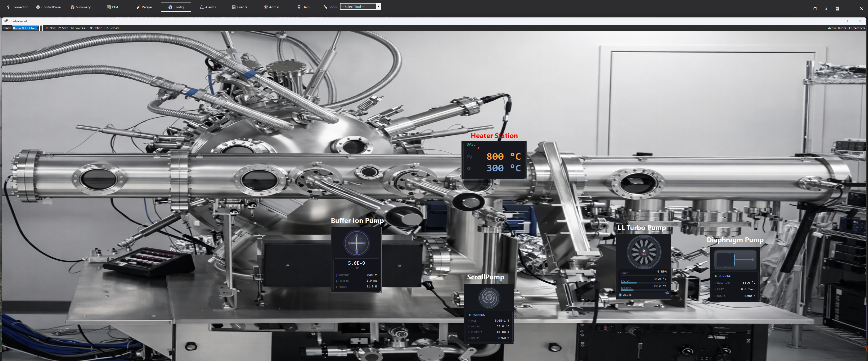Launch the Recipe pencil icon
This screenshot has width=868, height=361.
coord(138,7)
